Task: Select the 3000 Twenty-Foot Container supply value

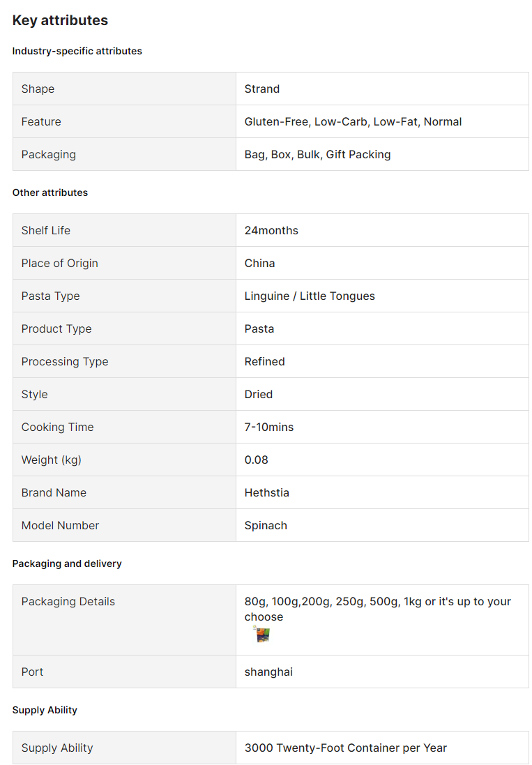Action: [345, 748]
